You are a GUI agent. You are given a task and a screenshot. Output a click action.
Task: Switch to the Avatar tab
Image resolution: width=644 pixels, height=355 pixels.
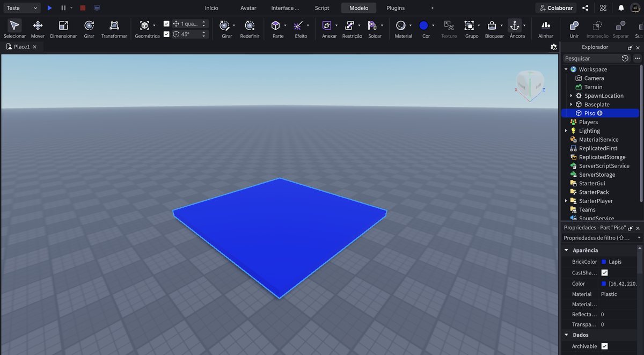(x=248, y=8)
